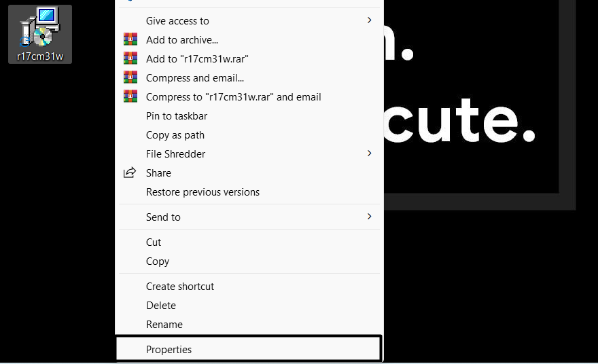Click the Add to archive... entry

182,40
